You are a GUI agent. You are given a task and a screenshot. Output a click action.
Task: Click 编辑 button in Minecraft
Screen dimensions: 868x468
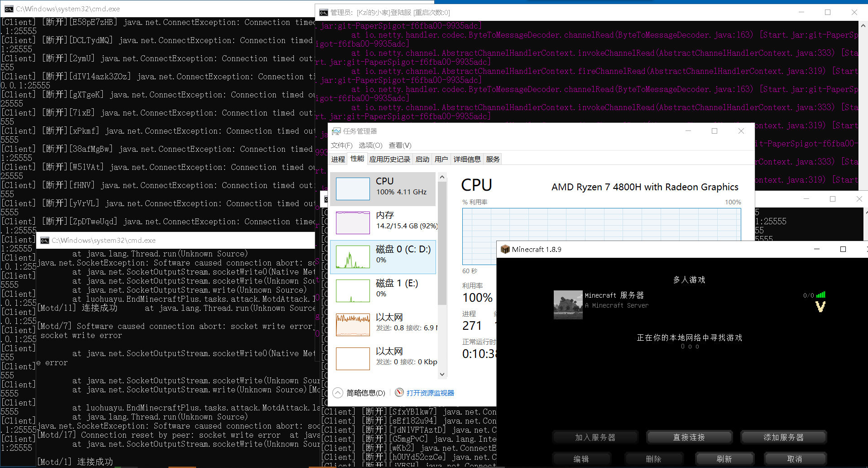click(581, 459)
